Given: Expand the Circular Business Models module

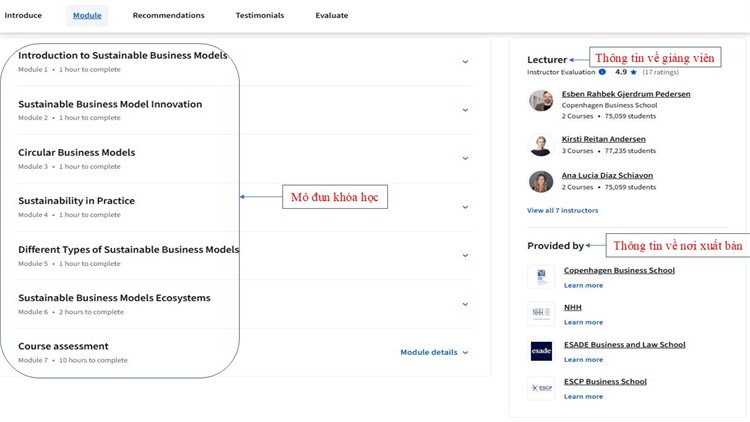Looking at the screenshot, I should click(465, 158).
